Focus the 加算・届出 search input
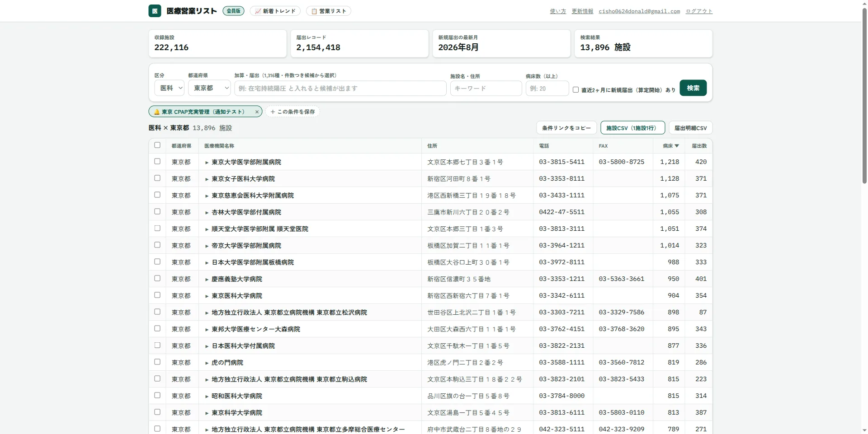 (x=340, y=88)
